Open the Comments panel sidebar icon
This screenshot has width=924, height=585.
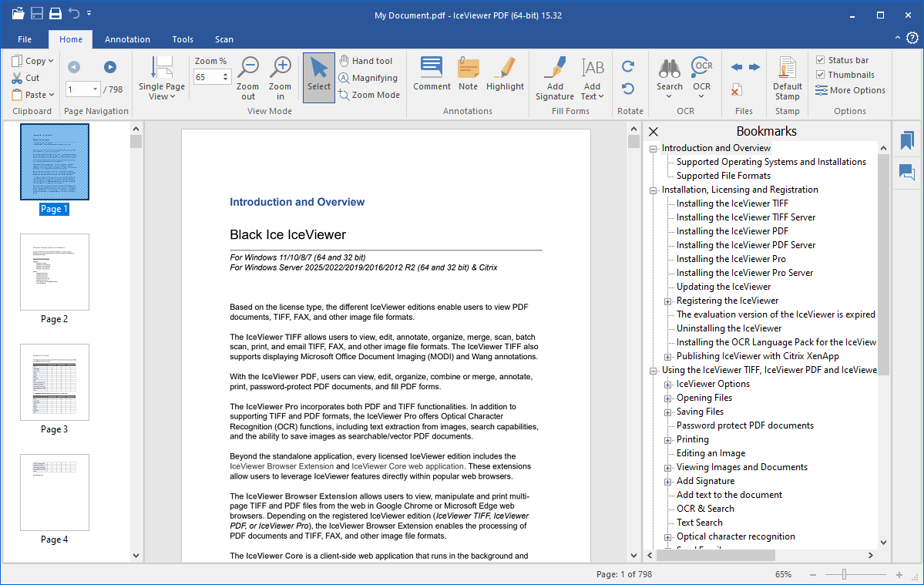[x=907, y=172]
